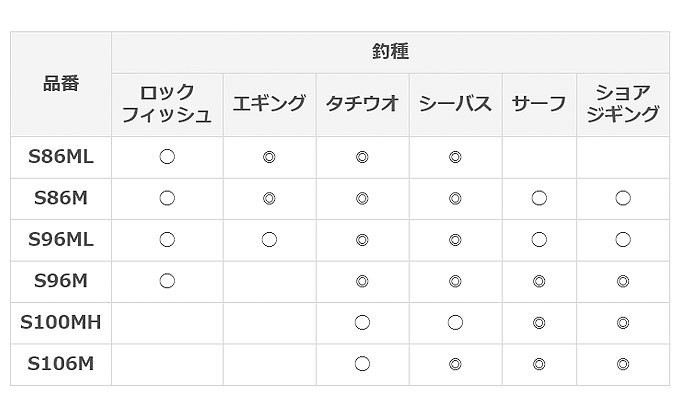Click the 釣種 header cell

[390, 52]
